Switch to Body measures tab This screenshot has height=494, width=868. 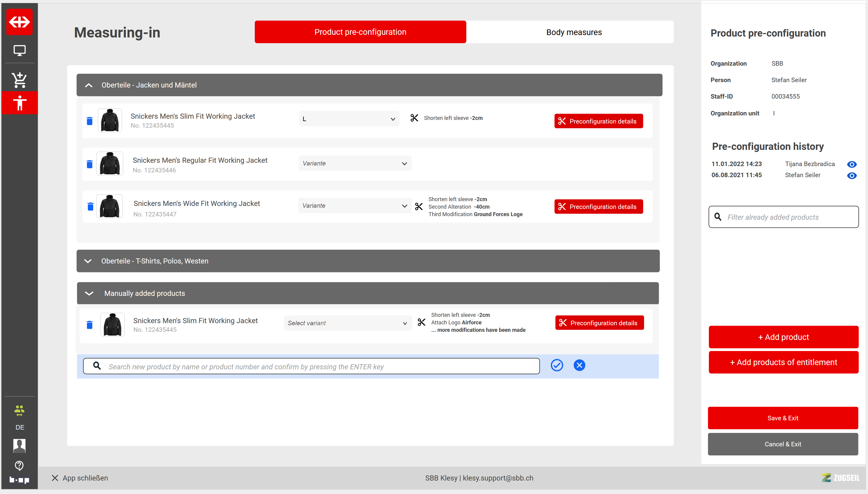point(574,32)
